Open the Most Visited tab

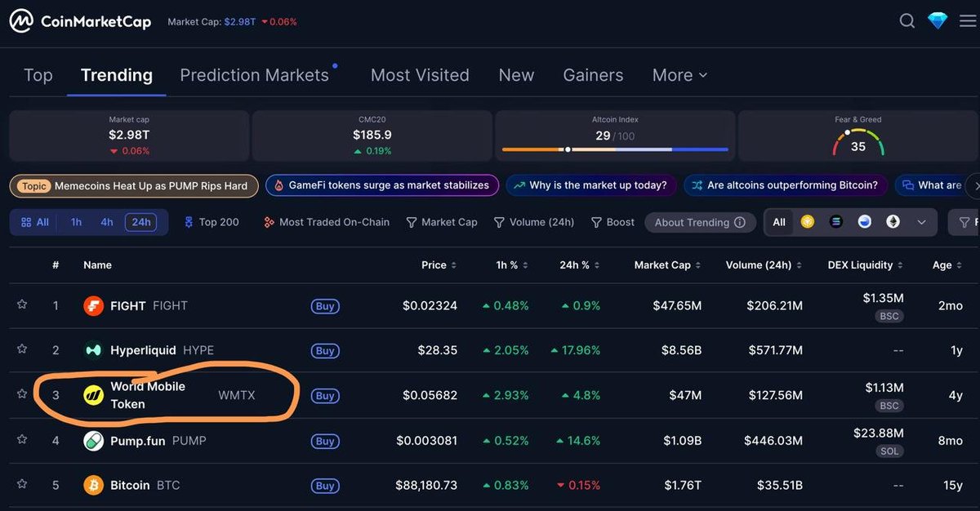point(420,75)
